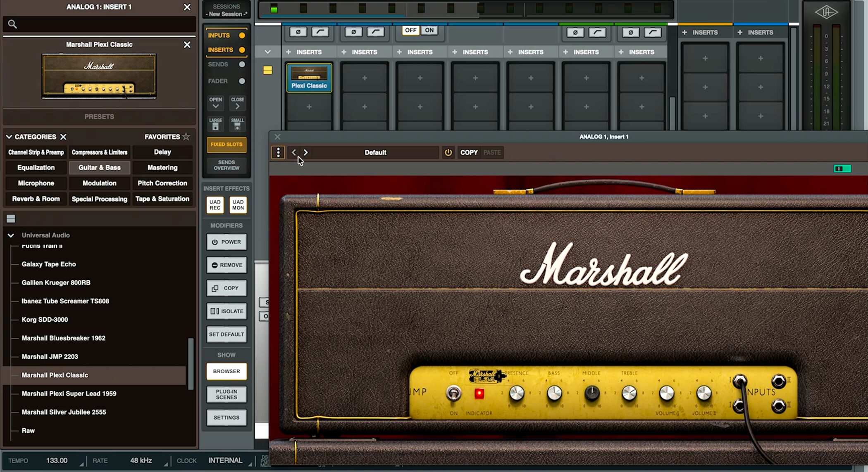This screenshot has width=868, height=472.
Task: Collapse the Universal Audio tree
Action: tap(11, 235)
